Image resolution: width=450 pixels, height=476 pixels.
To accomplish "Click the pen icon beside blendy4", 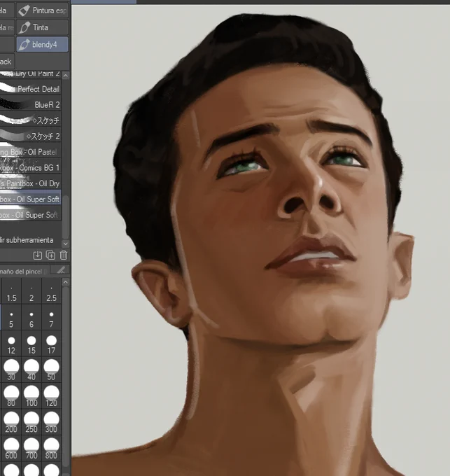I will pyautogui.click(x=24, y=45).
